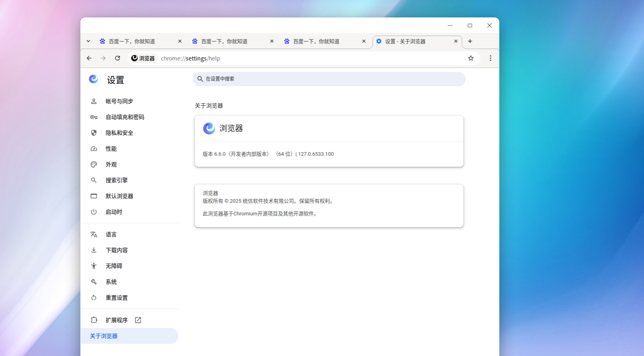
Task: Click the 统信软件技术有限公司 copyright text
Action: pyautogui.click(x=268, y=201)
